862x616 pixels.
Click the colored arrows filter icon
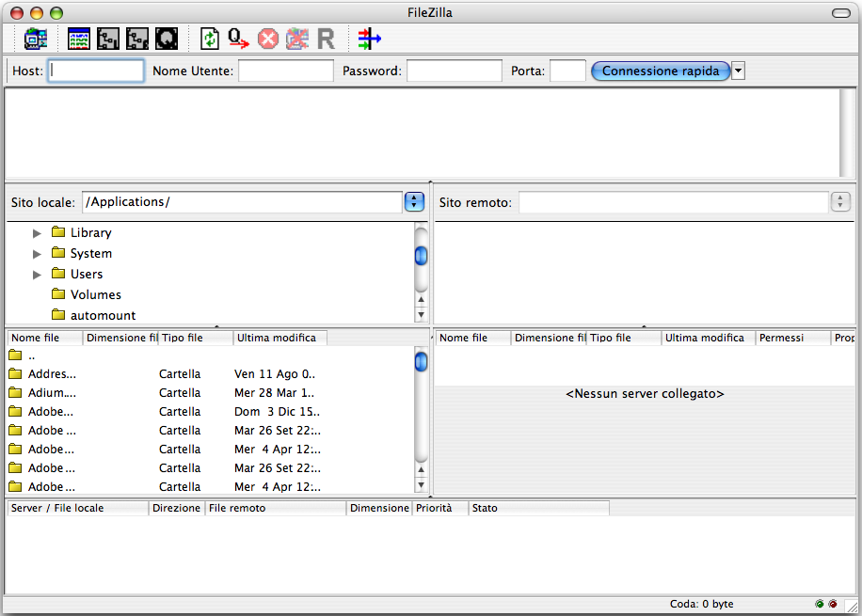point(370,39)
